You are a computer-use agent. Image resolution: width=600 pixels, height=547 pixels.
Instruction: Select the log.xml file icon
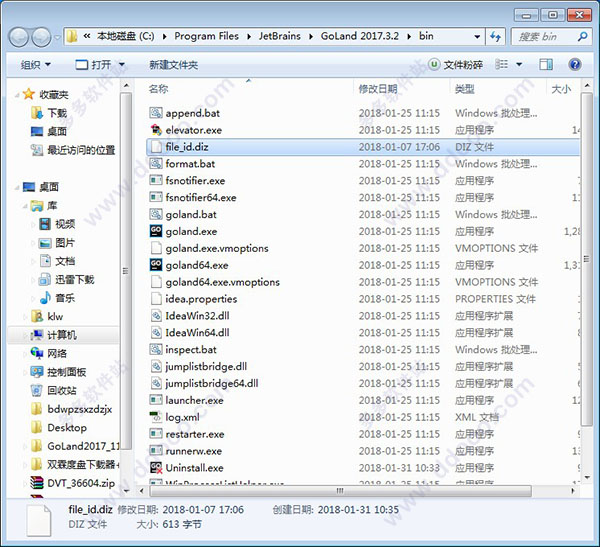(156, 417)
